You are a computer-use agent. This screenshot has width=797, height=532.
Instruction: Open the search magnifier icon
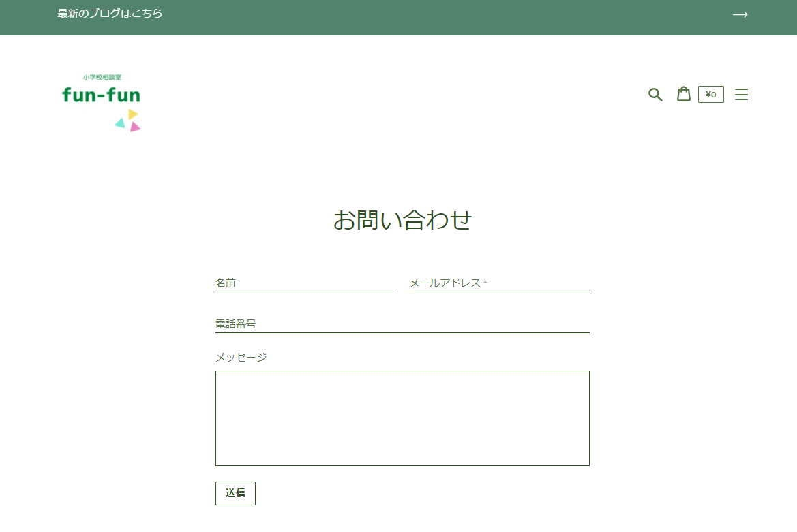tap(655, 95)
